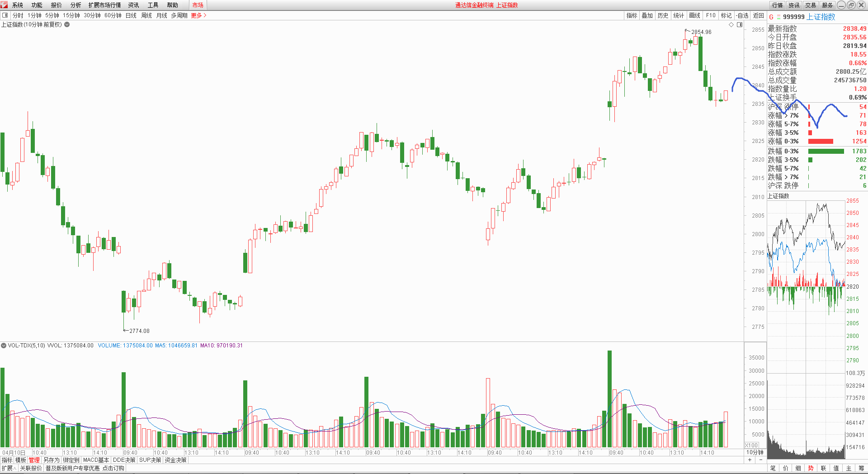868x474 pixels.
Task: Click the diamond icon above the chart
Action: tap(731, 25)
